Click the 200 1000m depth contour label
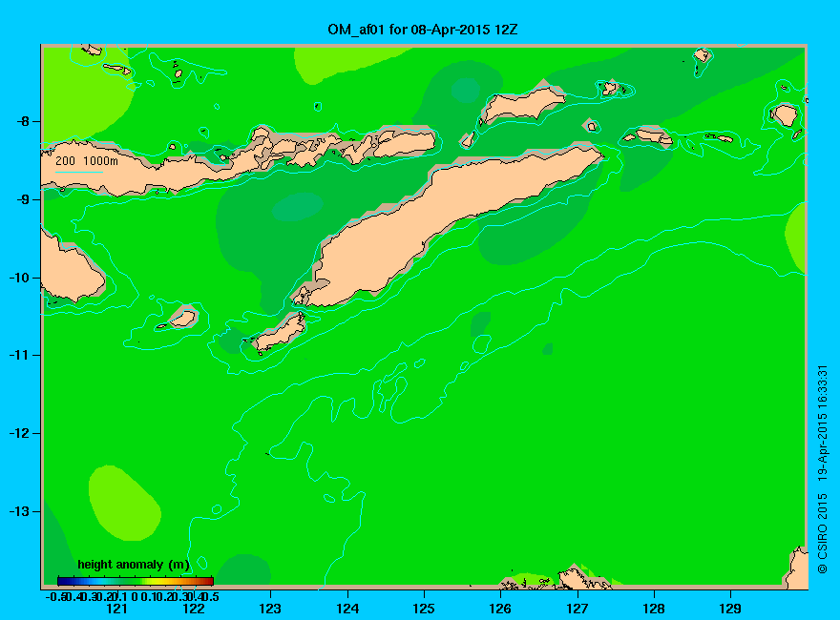Image resolution: width=840 pixels, height=620 pixels. click(x=87, y=160)
